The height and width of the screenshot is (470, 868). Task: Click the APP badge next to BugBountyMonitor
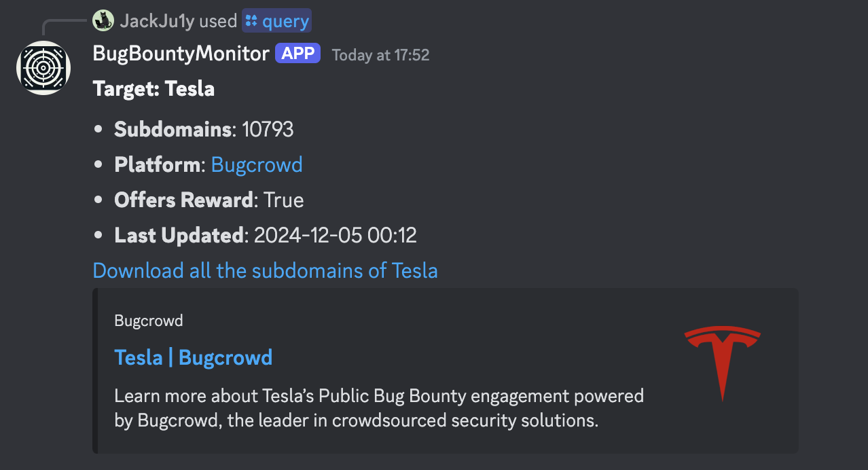[x=297, y=54]
